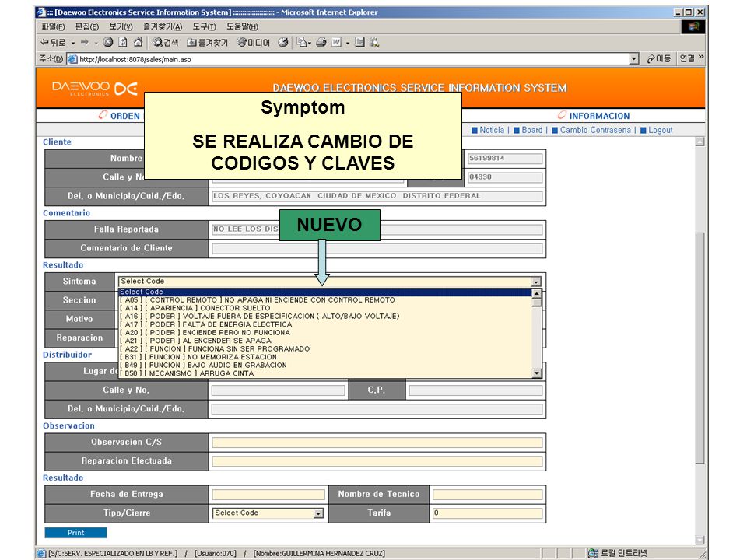
Task: Click the local intranet zone icon in status bar
Action: (x=593, y=553)
